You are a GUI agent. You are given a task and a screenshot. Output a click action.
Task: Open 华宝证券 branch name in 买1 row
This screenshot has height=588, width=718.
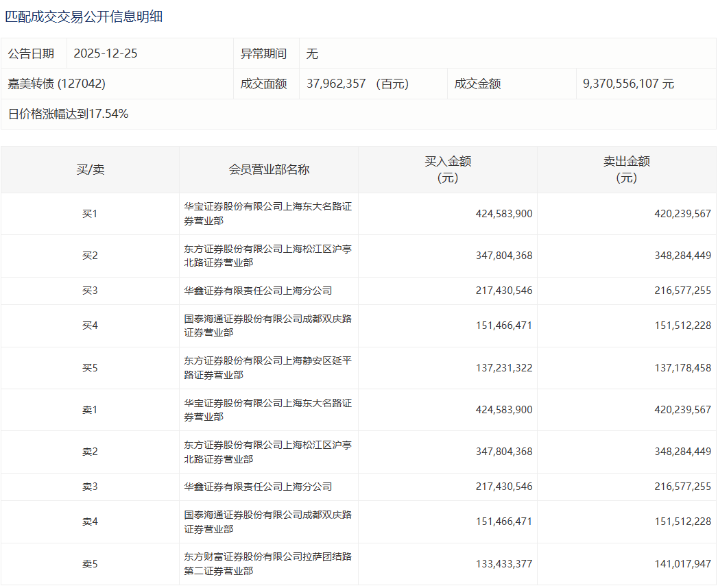click(267, 214)
